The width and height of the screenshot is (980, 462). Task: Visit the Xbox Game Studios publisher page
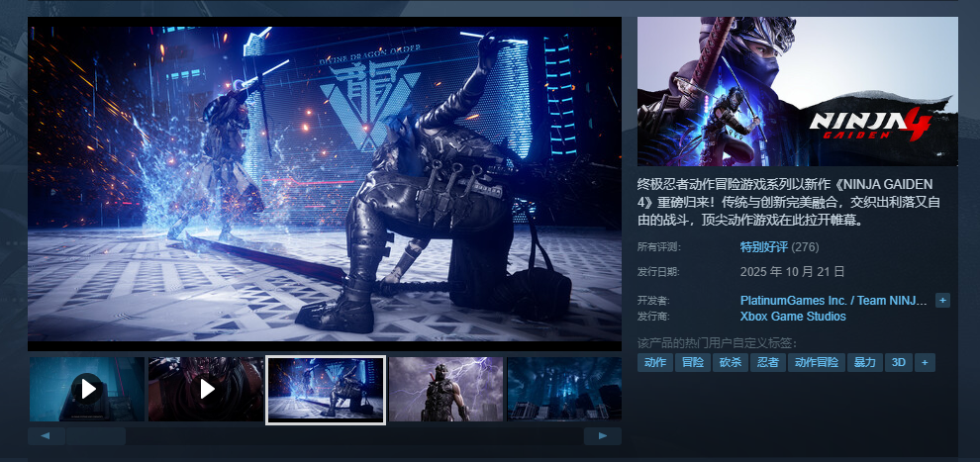coord(793,317)
